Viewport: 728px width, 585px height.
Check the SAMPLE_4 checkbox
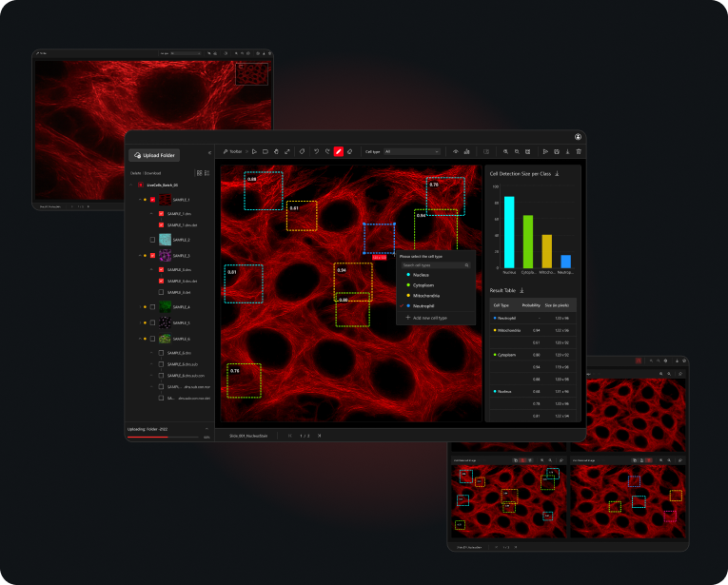point(153,307)
